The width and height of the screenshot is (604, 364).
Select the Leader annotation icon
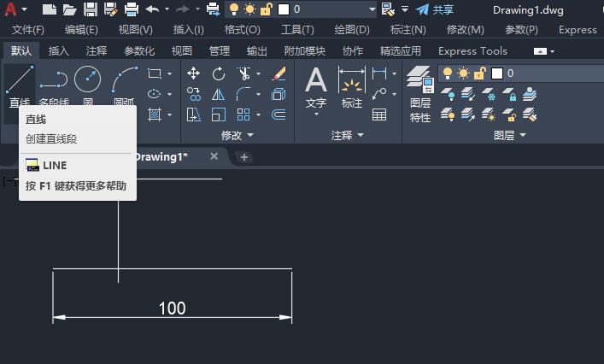tap(379, 94)
